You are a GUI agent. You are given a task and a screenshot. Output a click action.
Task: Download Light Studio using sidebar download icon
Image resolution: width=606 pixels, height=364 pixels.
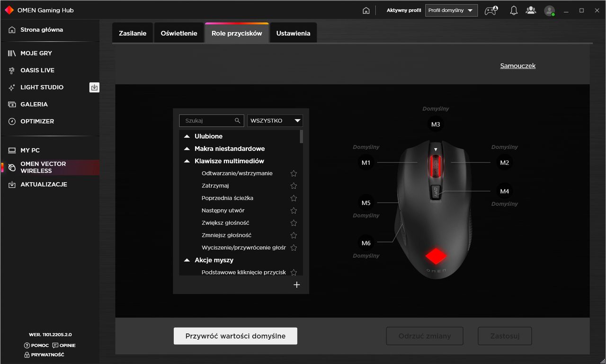click(94, 87)
